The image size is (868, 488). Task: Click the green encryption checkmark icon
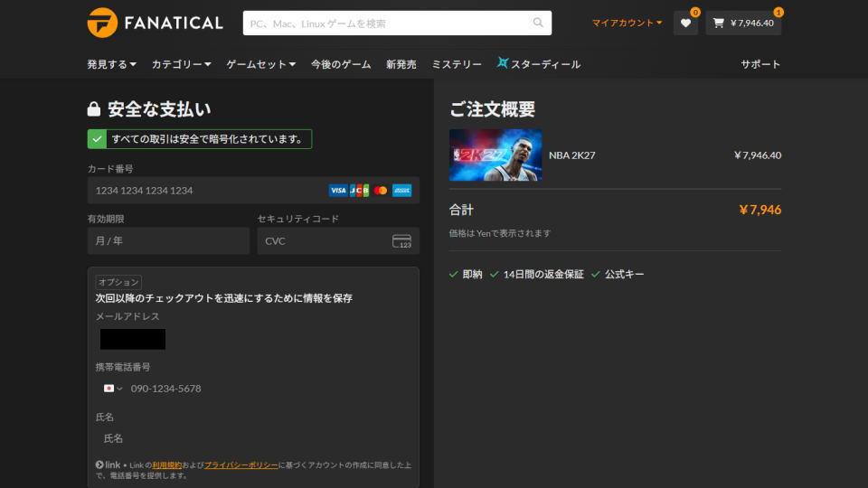pos(97,139)
